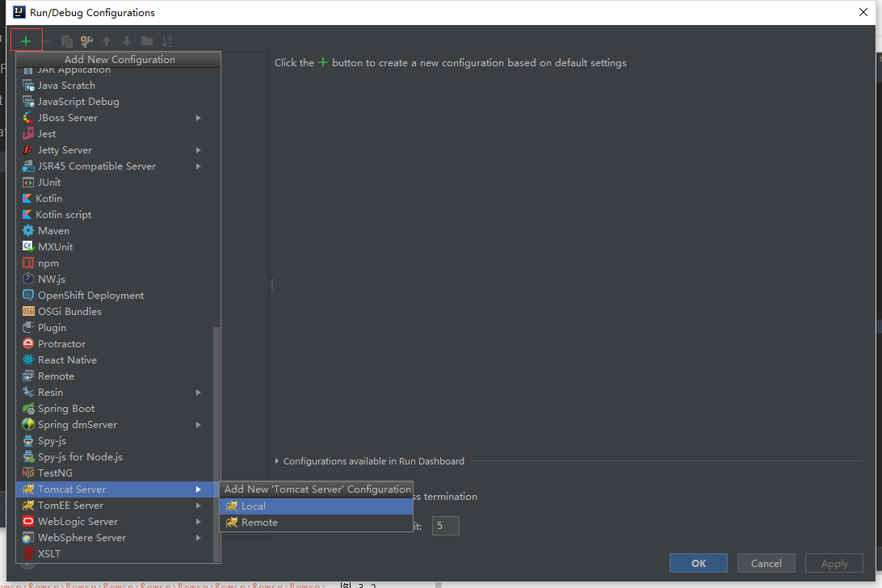Select Spy-js for Node.js entry
Viewport: 882px width, 588px height.
pyautogui.click(x=115, y=457)
